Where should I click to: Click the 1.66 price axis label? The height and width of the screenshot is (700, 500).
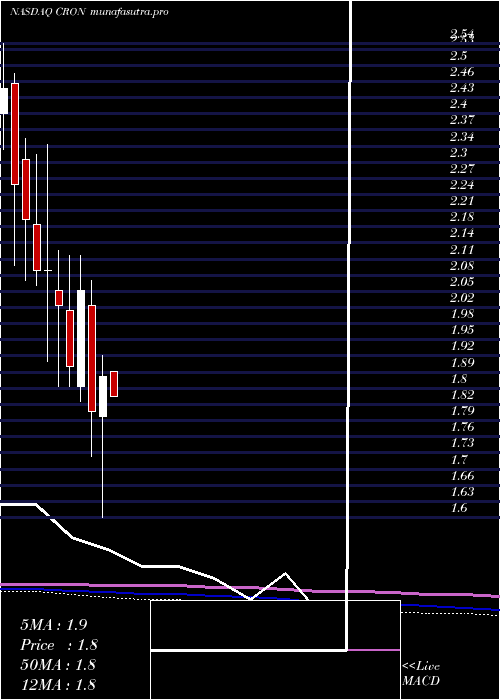tap(462, 475)
